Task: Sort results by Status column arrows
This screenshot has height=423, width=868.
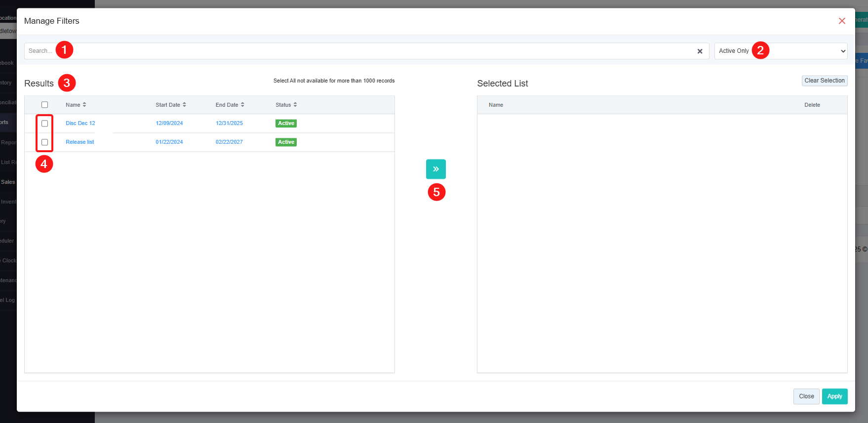Action: pos(295,105)
